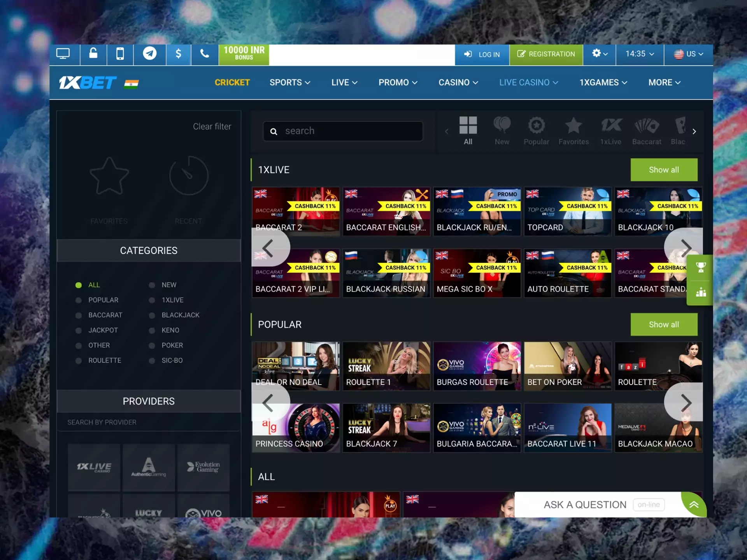Select the ROULETTE category radio
Image resolution: width=747 pixels, height=560 pixels.
coord(79,361)
